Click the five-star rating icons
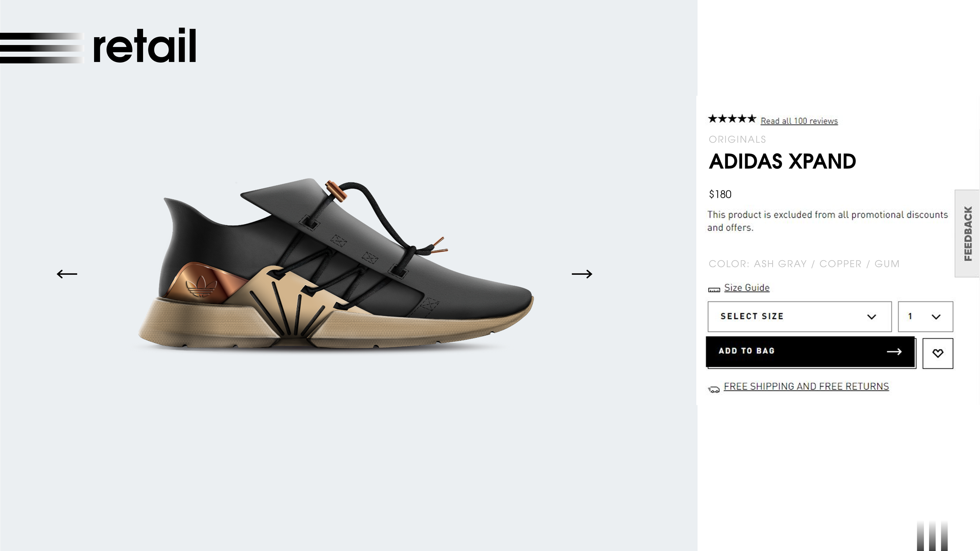The height and width of the screenshot is (551, 980). coord(732,119)
